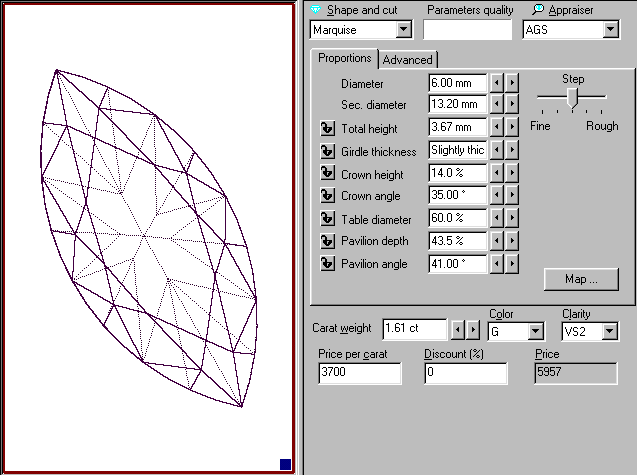Select the Proportions tab
This screenshot has width=637, height=475.
345,58
